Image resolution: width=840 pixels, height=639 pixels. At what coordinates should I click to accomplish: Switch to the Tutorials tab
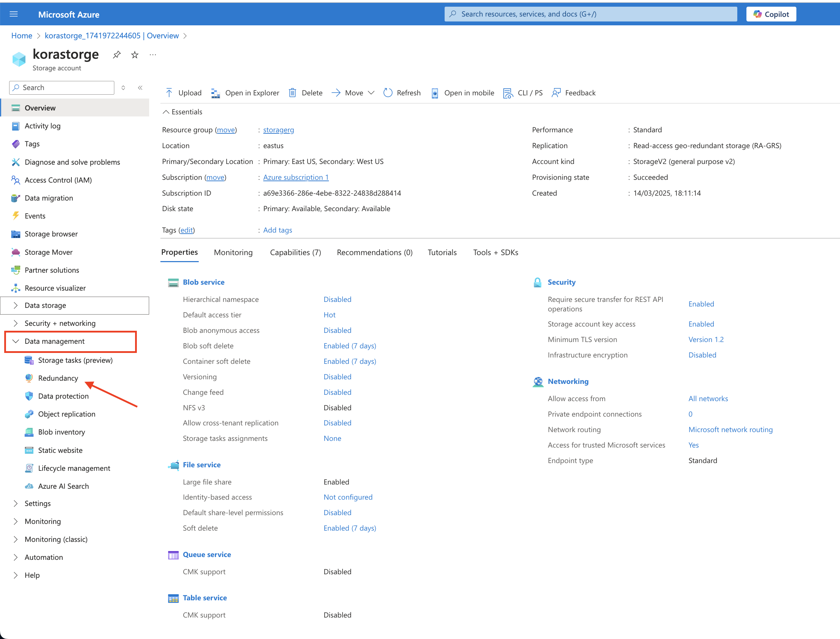[x=442, y=253]
